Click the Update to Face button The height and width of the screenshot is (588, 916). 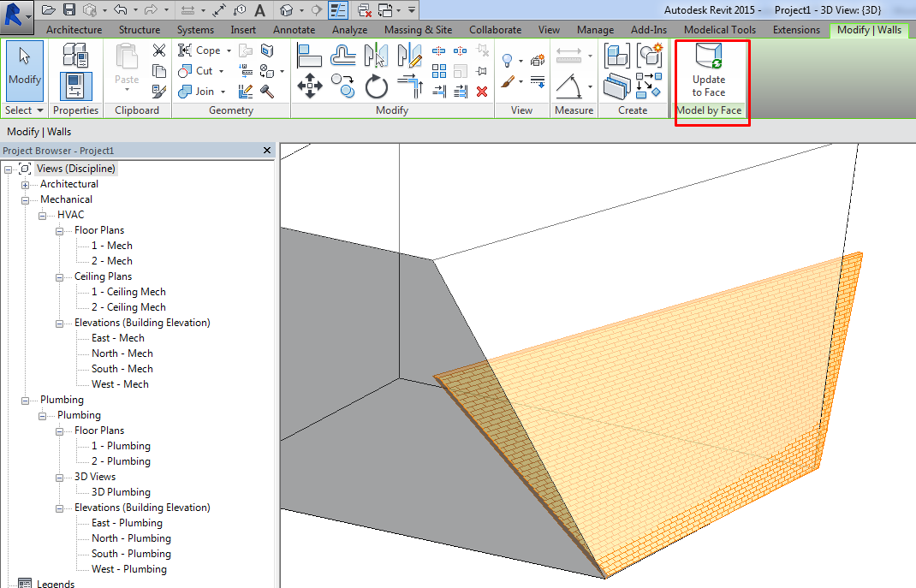(x=708, y=71)
